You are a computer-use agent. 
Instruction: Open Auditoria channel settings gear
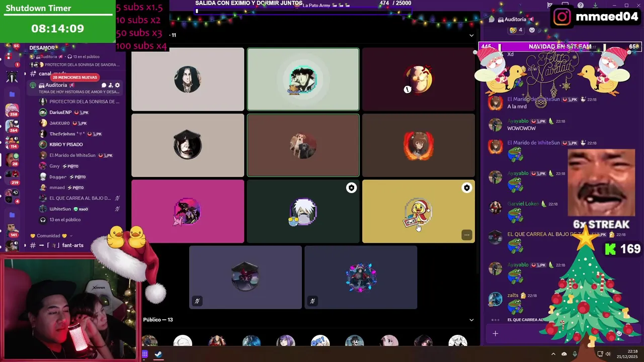pyautogui.click(x=117, y=85)
